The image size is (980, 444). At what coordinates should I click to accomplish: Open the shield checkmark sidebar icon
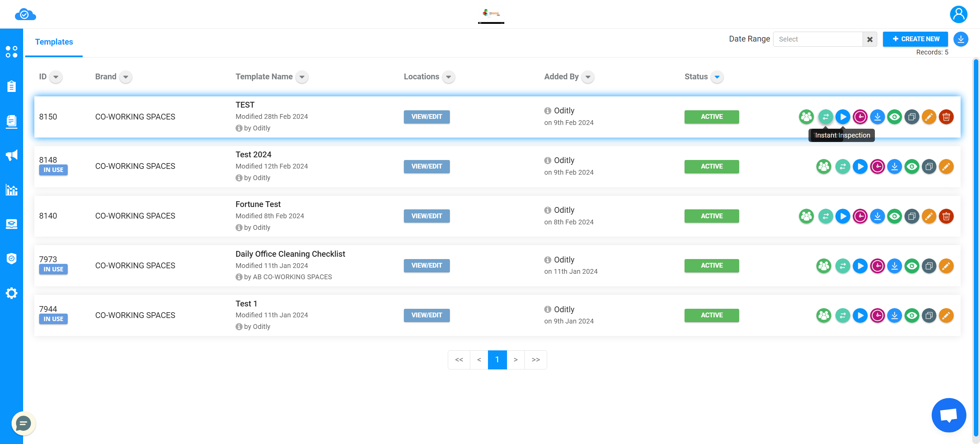click(12, 258)
